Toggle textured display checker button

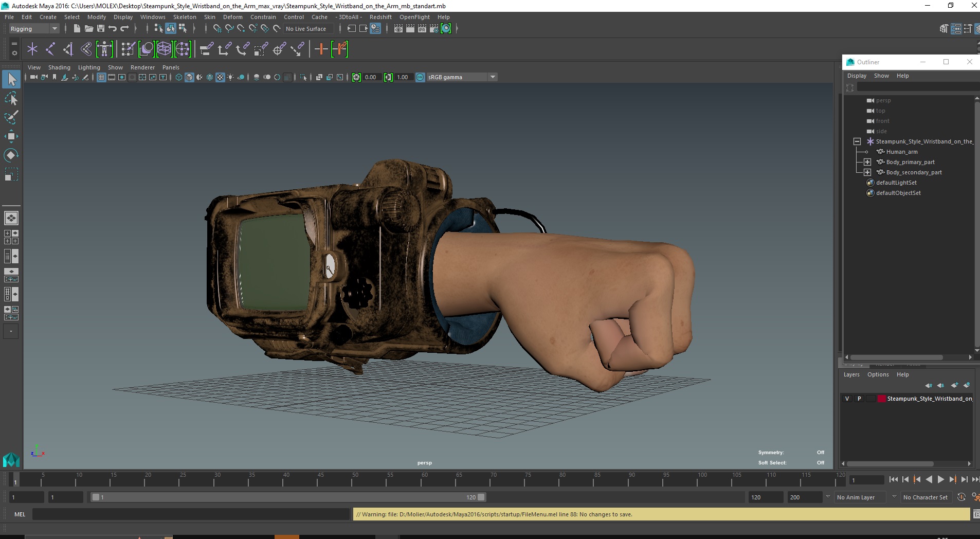(220, 77)
